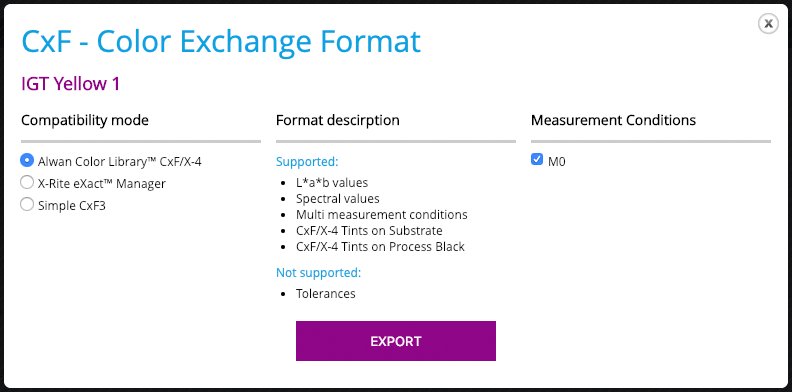Click the CxF - Color Exchange Format title
This screenshot has height=392, width=792.
click(221, 42)
